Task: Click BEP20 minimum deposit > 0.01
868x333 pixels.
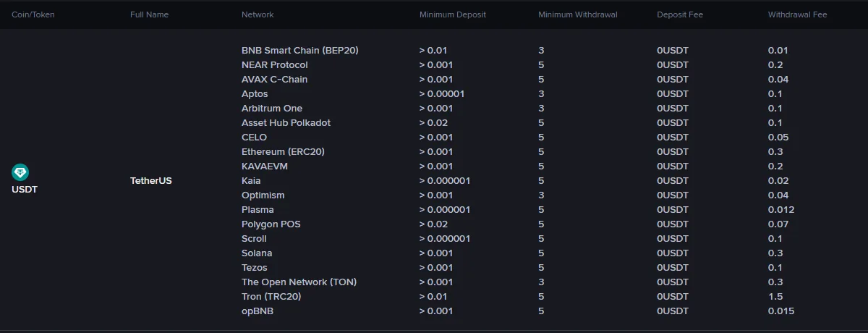Action: (433, 51)
